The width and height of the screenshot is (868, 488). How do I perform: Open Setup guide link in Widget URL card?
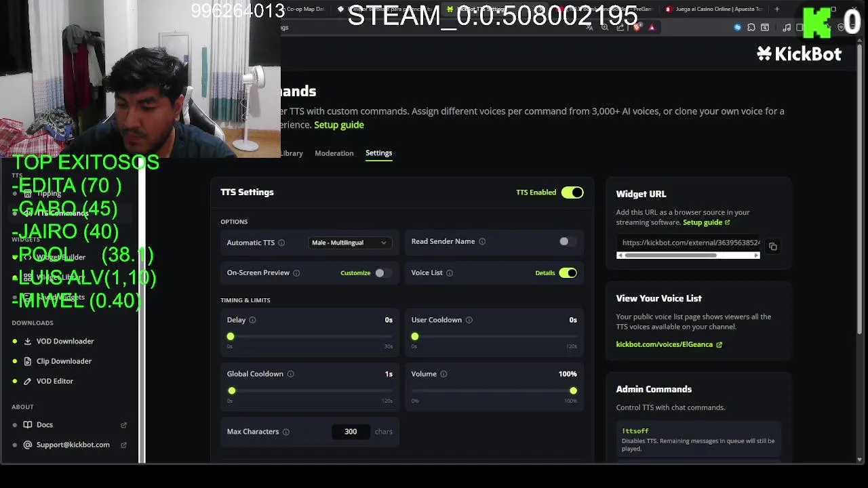coord(706,222)
